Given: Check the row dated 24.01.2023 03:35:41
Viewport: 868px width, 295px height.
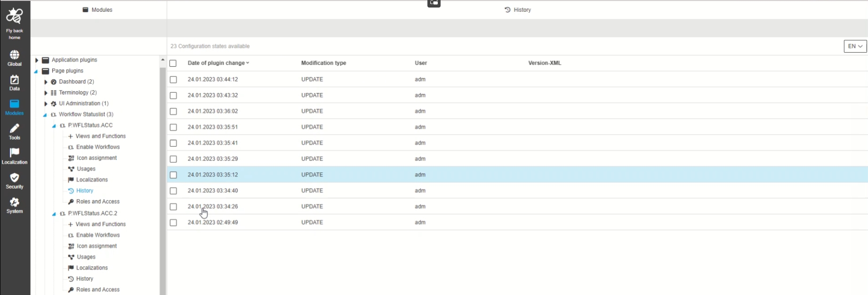Looking at the screenshot, I should coord(173,143).
